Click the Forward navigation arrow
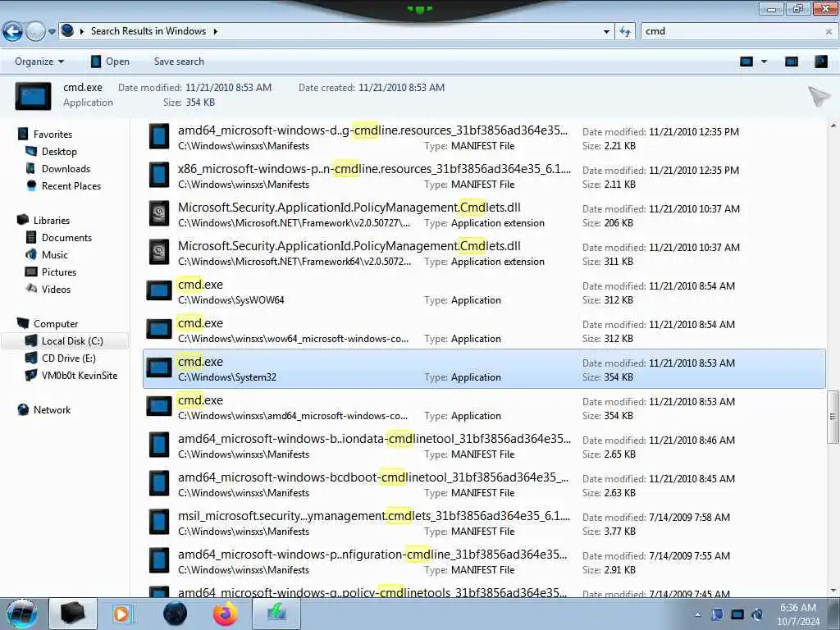The height and width of the screenshot is (630, 840). 35,32
